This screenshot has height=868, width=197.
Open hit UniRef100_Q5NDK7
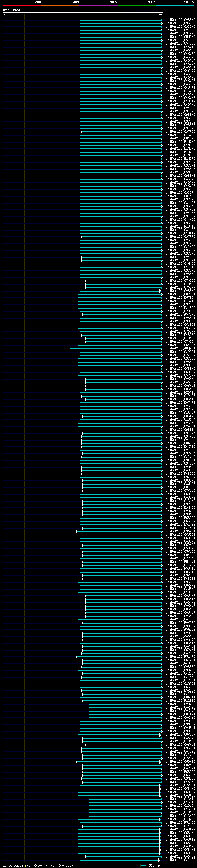tap(180, 37)
